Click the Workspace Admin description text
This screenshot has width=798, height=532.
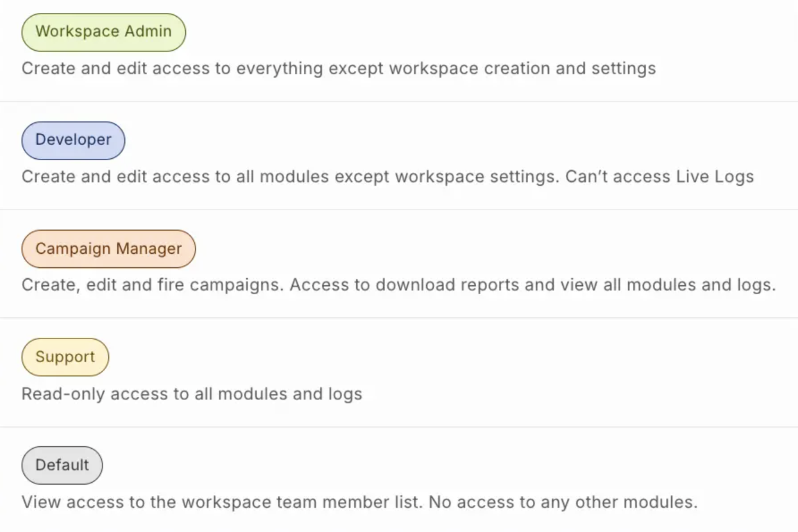point(339,69)
